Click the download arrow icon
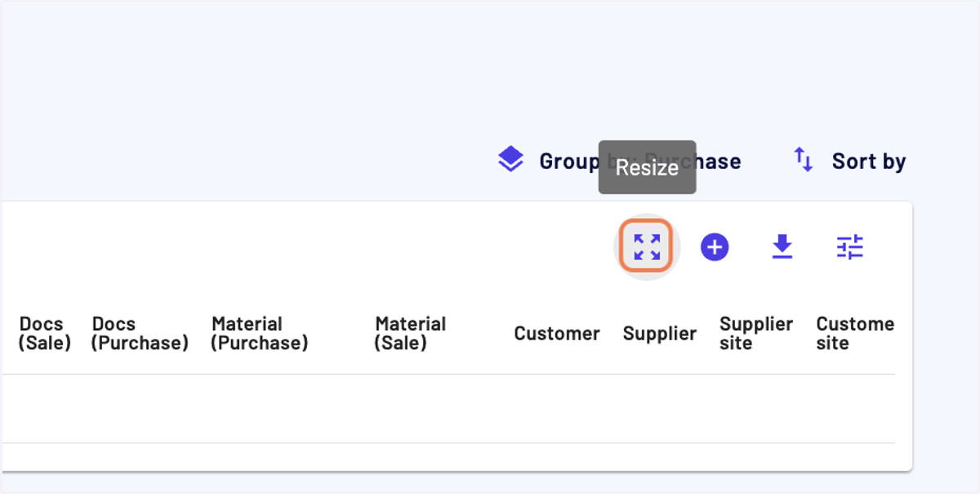 pyautogui.click(x=782, y=247)
